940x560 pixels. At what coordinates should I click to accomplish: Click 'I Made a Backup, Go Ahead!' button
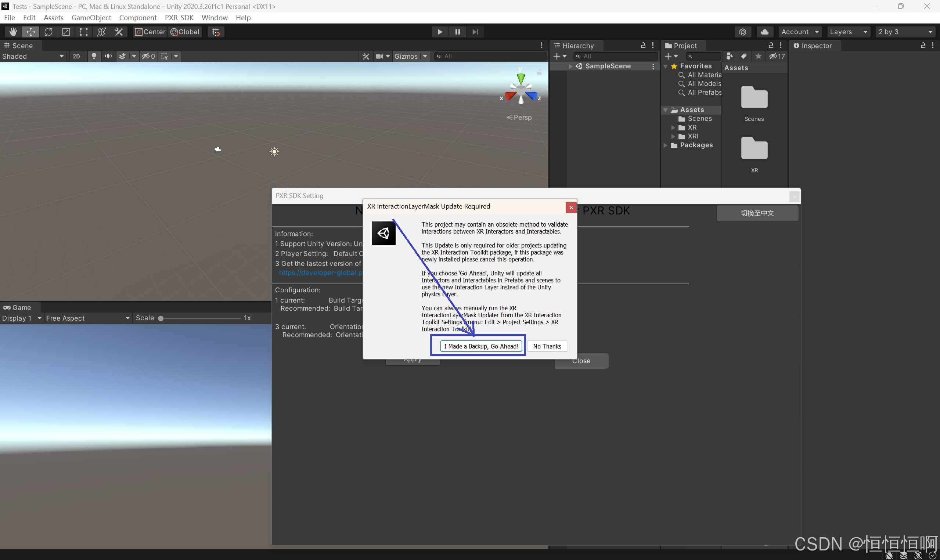pyautogui.click(x=481, y=346)
